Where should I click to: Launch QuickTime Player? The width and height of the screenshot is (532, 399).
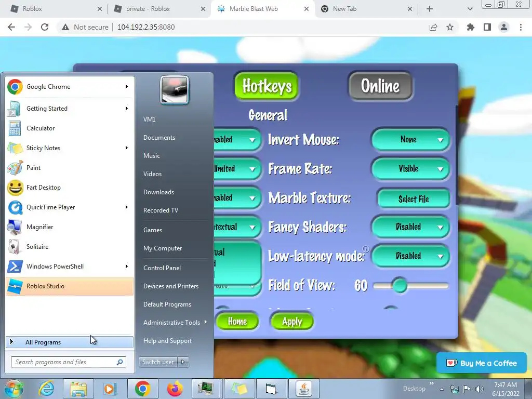70,207
